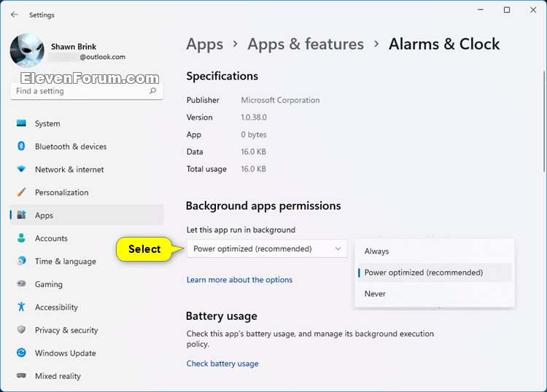Select Mixed reality in sidebar

(x=87, y=376)
